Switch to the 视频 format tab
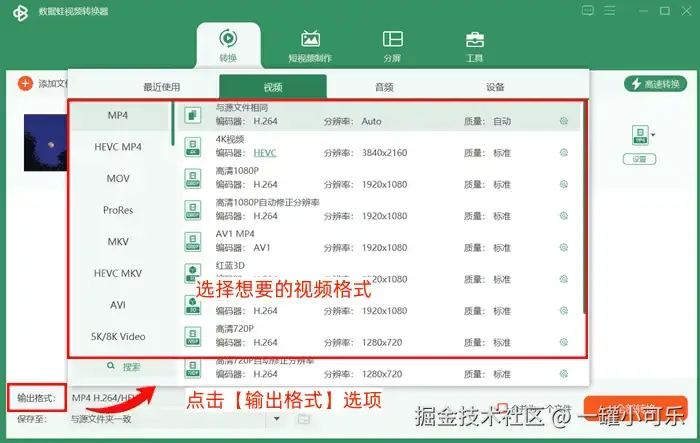700x443 pixels. (273, 87)
